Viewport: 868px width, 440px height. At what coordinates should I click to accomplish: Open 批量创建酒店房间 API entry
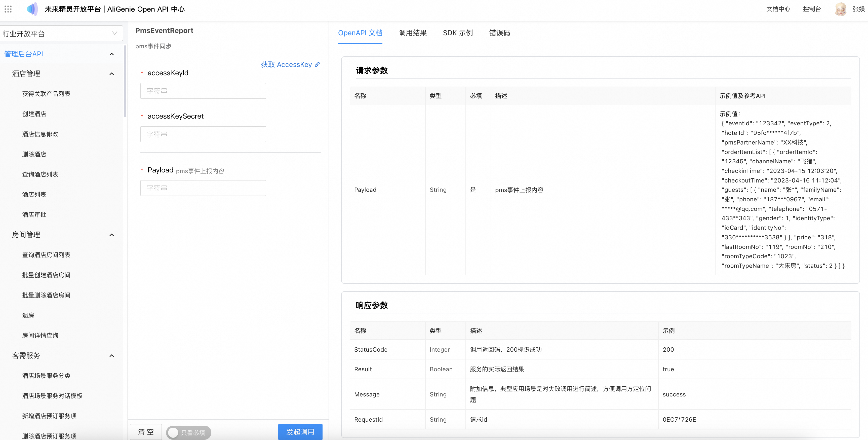tap(46, 275)
